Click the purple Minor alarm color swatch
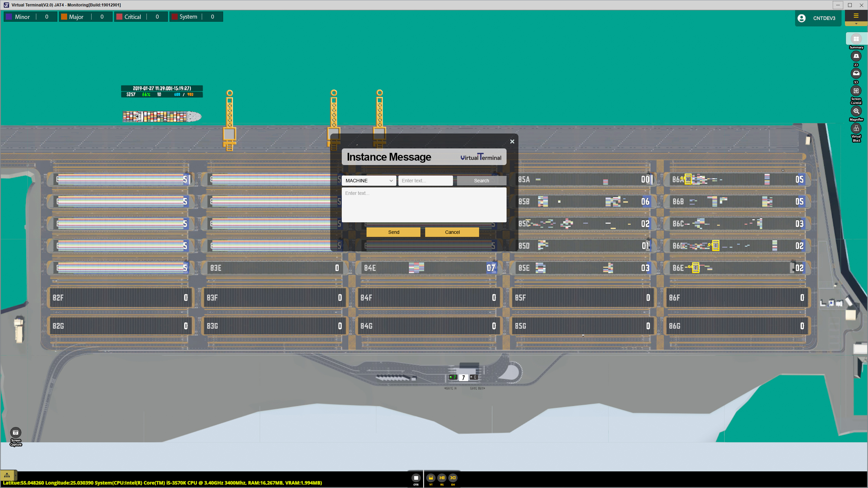The image size is (868, 488). coord(9,17)
